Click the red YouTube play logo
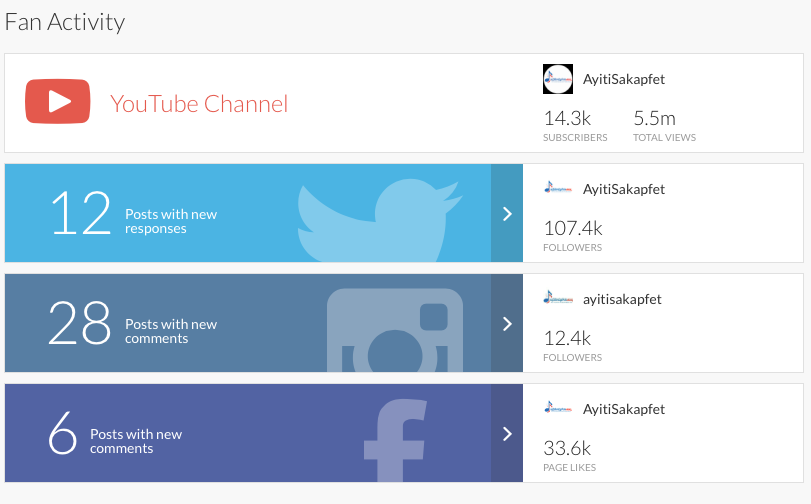 coord(57,101)
